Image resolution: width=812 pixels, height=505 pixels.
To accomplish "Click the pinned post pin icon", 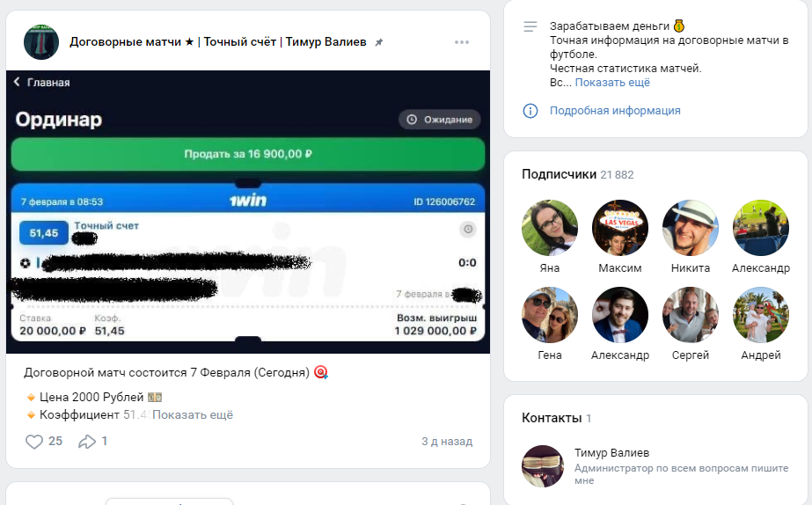I will 379,42.
